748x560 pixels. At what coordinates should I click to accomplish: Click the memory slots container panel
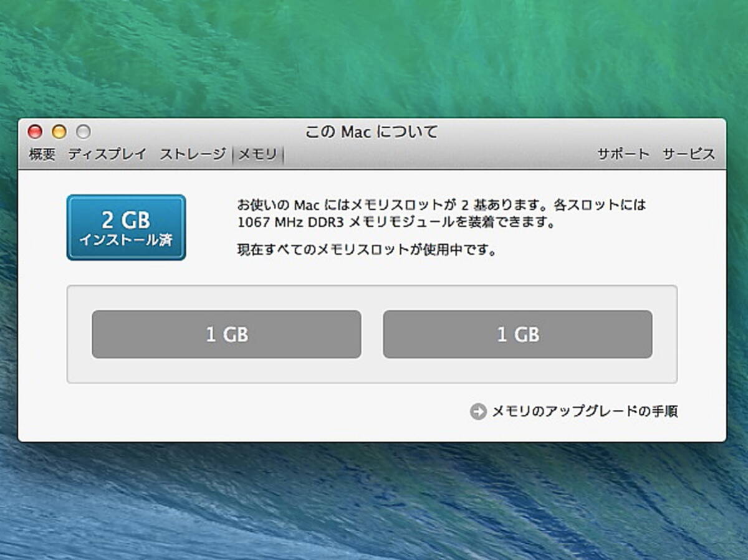click(372, 335)
